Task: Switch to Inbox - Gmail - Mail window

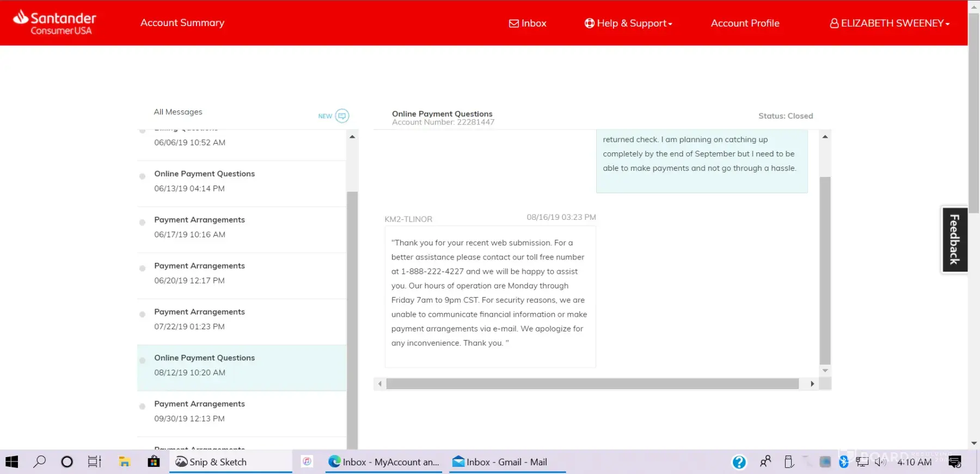Action: [506, 462]
